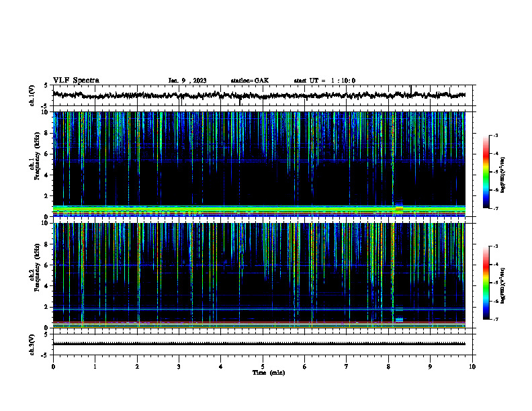Click the time axis tick labeled 5

263,367
